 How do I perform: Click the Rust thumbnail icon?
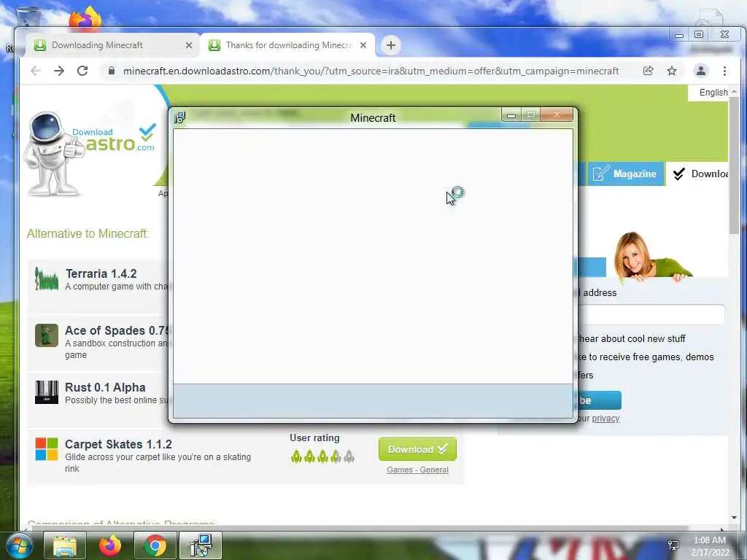click(x=47, y=392)
